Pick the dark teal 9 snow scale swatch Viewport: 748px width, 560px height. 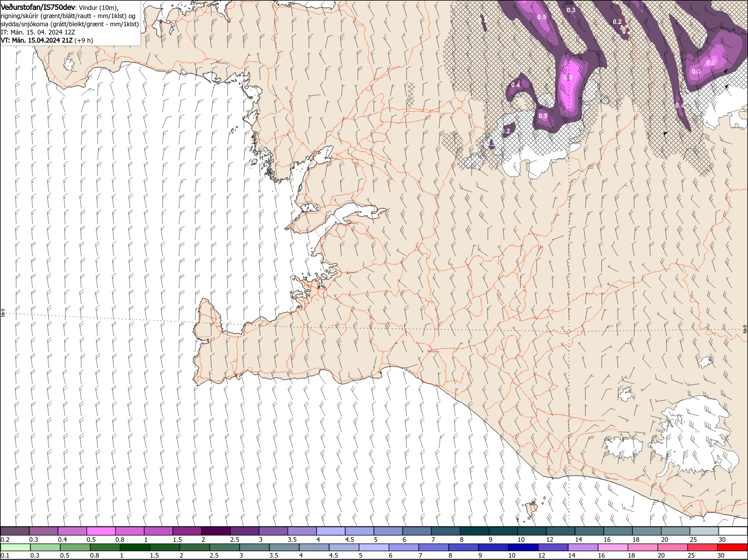(503, 531)
